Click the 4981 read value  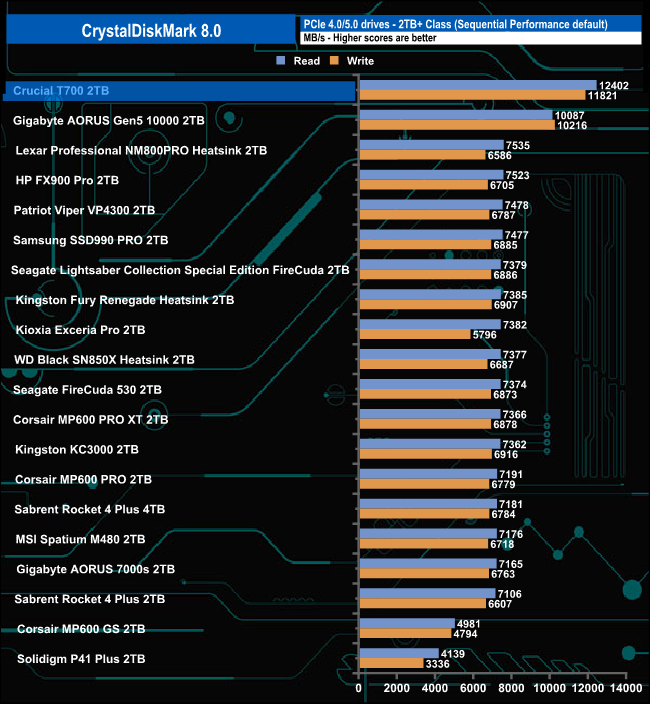click(468, 624)
